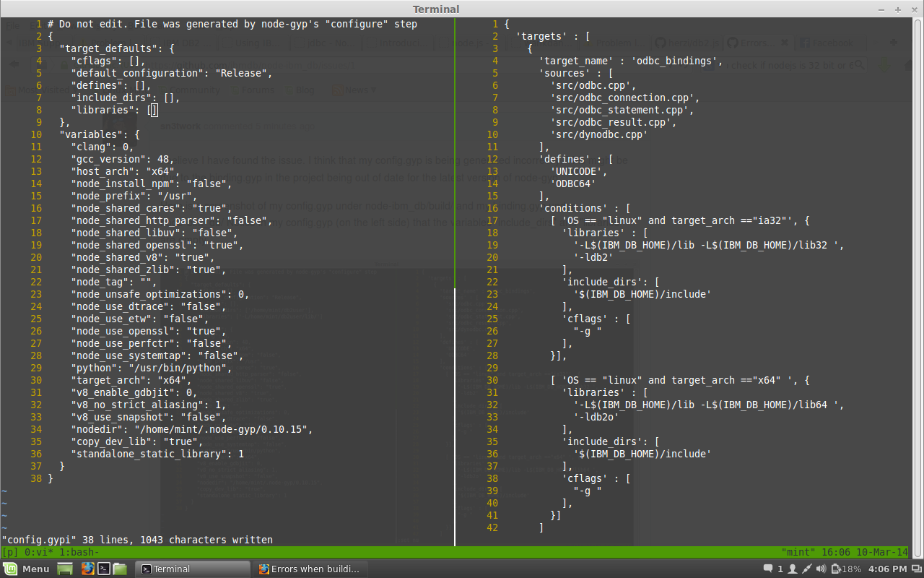This screenshot has height=578, width=924.
Task: Click the user account tray icon
Action: 793,569
